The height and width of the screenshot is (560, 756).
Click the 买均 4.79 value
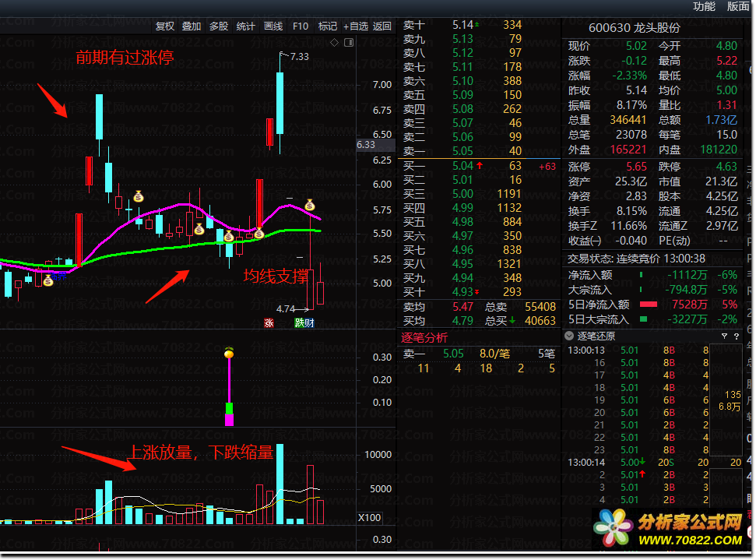tap(462, 321)
